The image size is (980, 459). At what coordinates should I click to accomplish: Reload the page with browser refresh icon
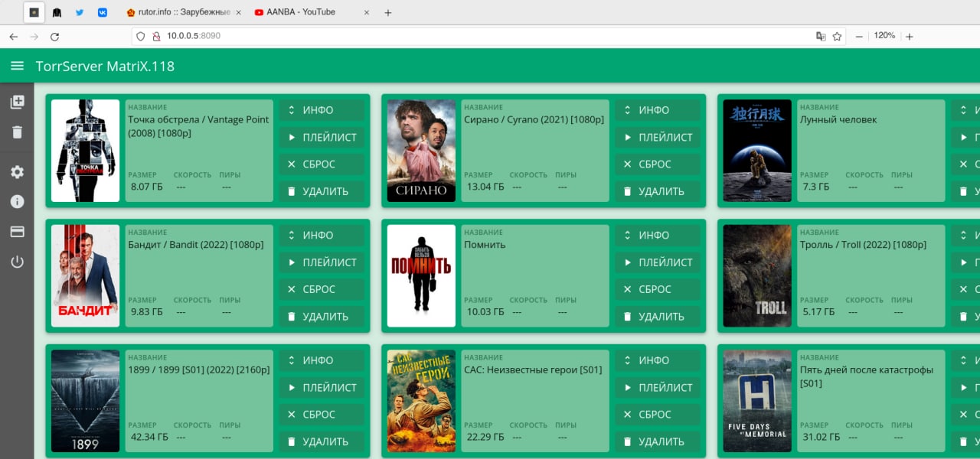point(54,36)
